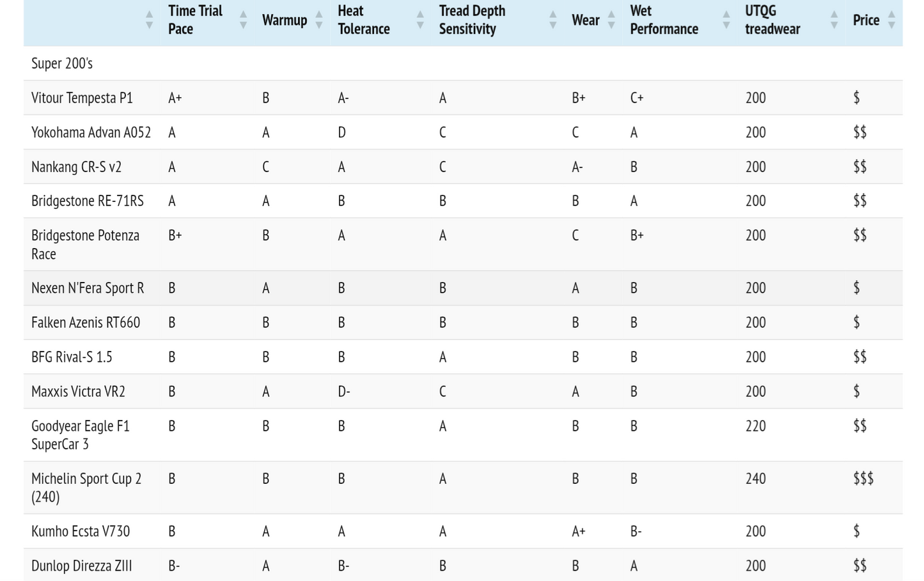The width and height of the screenshot is (924, 581).
Task: Select the Time Trial Pace header
Action: click(195, 20)
